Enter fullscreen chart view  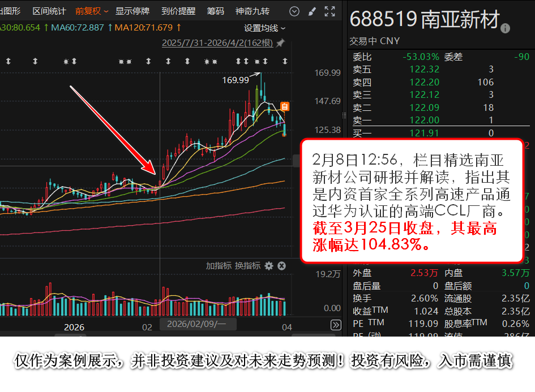329,11
